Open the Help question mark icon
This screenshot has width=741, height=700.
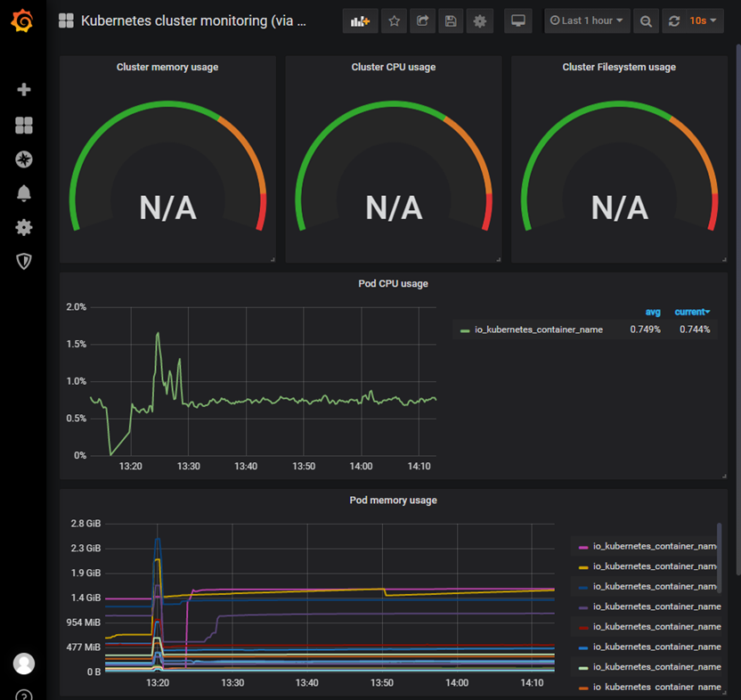pyautogui.click(x=24, y=695)
